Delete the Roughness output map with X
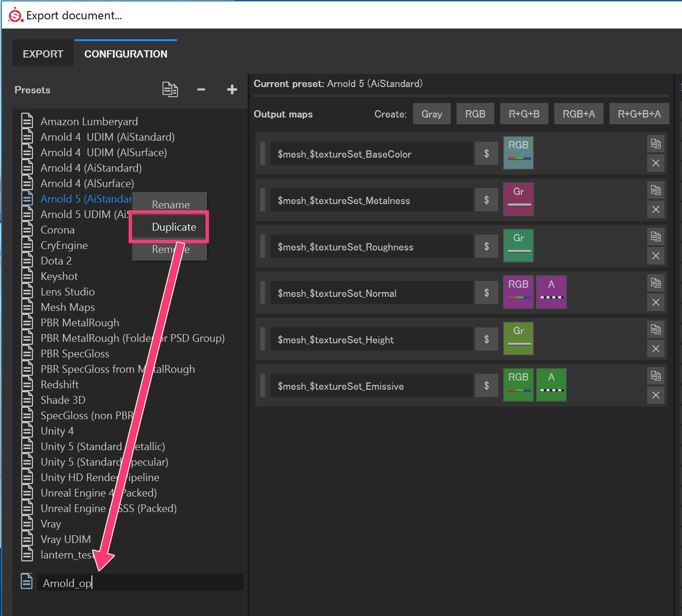 [x=656, y=256]
